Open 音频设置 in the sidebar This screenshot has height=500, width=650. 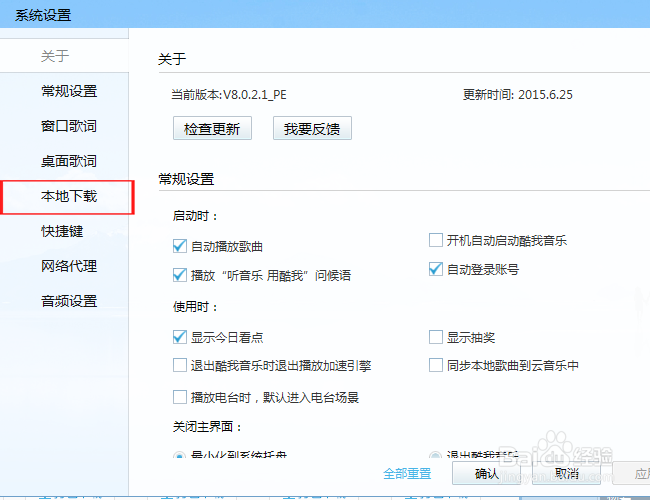coord(69,301)
